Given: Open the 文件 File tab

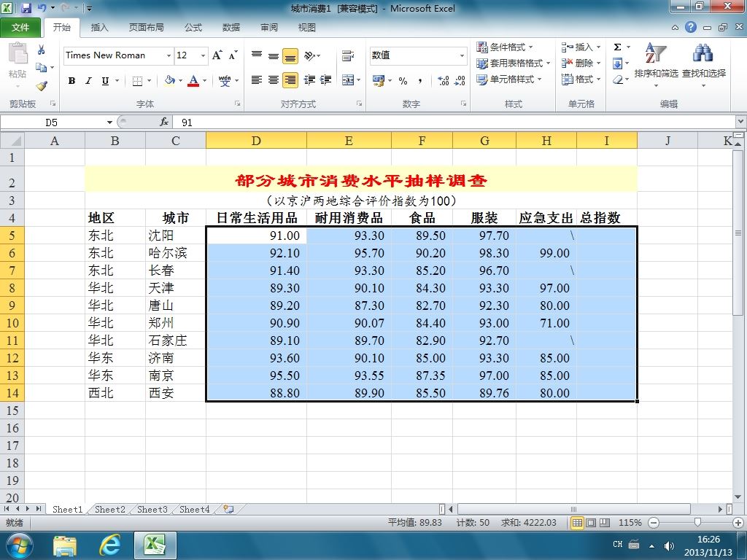Looking at the screenshot, I should 20,27.
